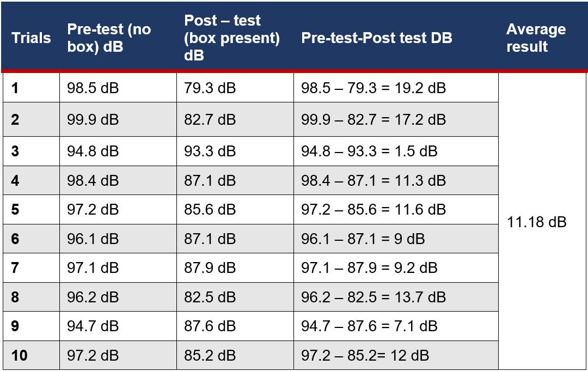The image size is (588, 371).
Task: Click the Pre-test (no box) dB header
Action: [x=109, y=38]
